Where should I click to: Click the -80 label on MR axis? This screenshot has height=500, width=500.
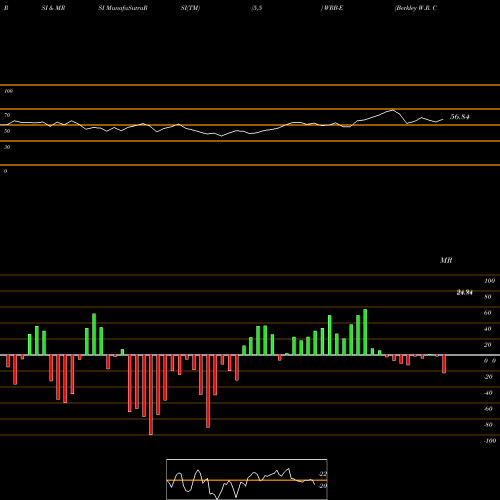click(488, 425)
